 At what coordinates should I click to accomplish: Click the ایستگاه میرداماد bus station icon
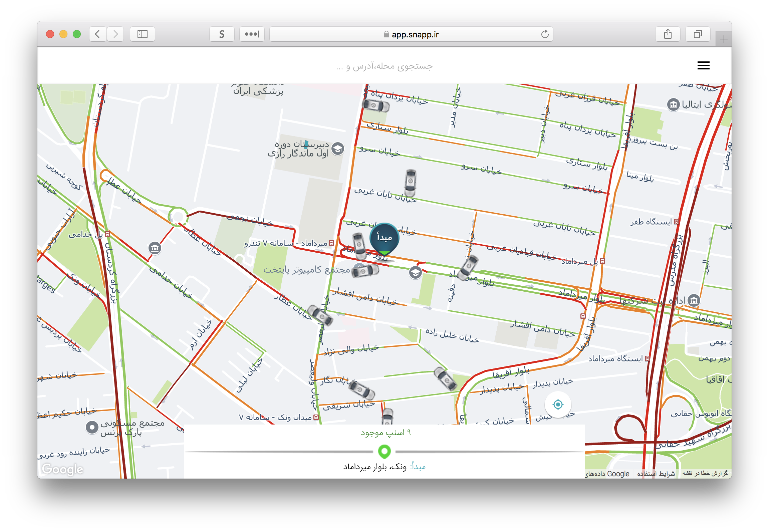point(647,358)
